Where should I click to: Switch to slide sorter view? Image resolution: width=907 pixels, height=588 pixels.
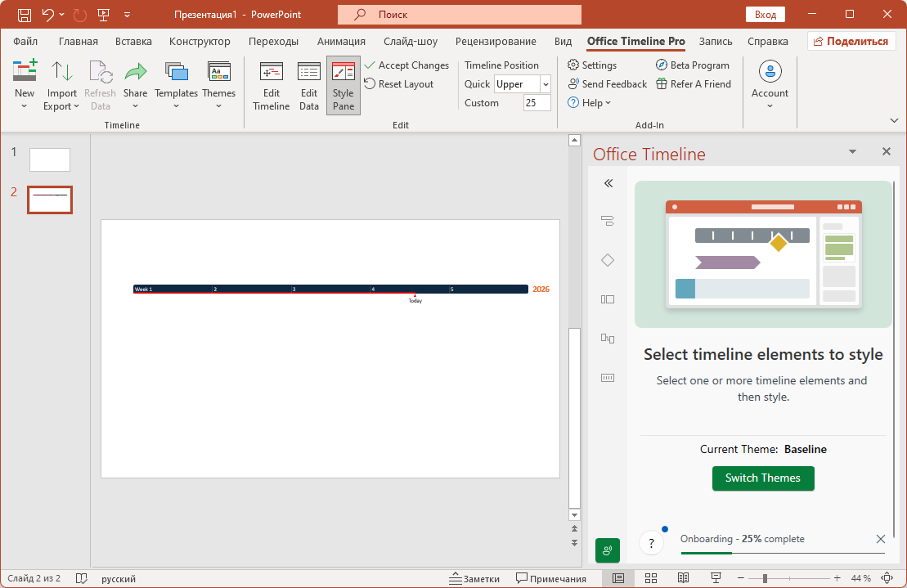(x=651, y=578)
